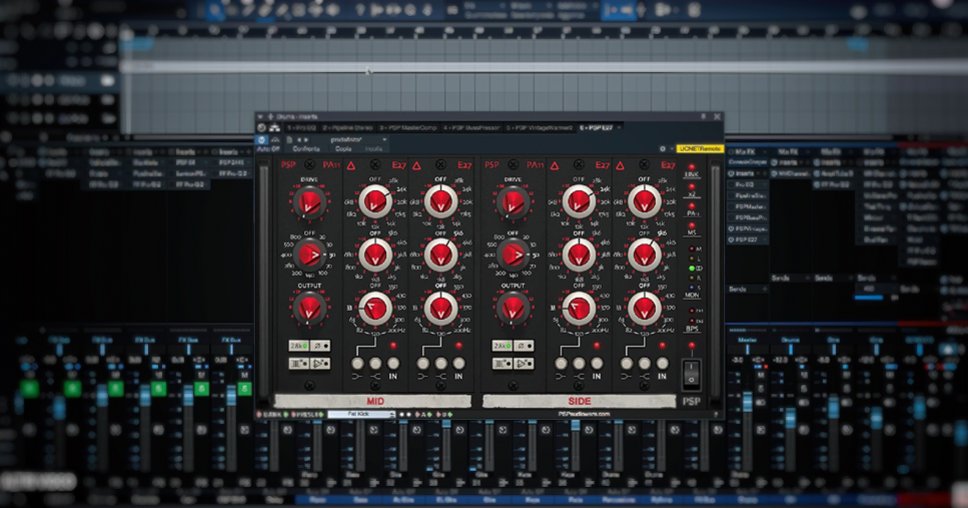Flip the plugin power rocker switch

click(691, 373)
